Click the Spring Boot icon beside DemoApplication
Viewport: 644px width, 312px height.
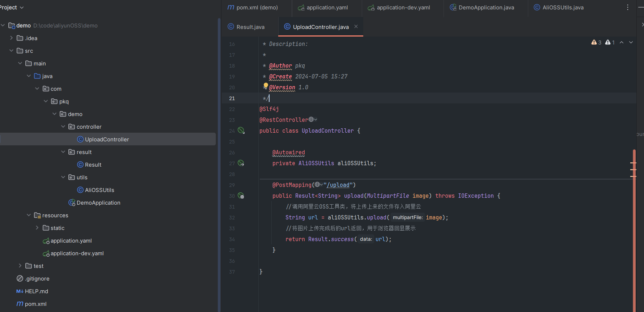[72, 202]
